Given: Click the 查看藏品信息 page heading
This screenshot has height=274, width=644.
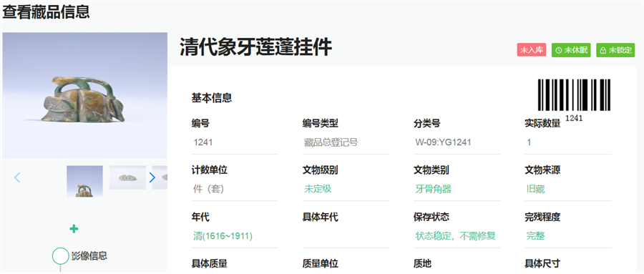Looking at the screenshot, I should point(46,11).
